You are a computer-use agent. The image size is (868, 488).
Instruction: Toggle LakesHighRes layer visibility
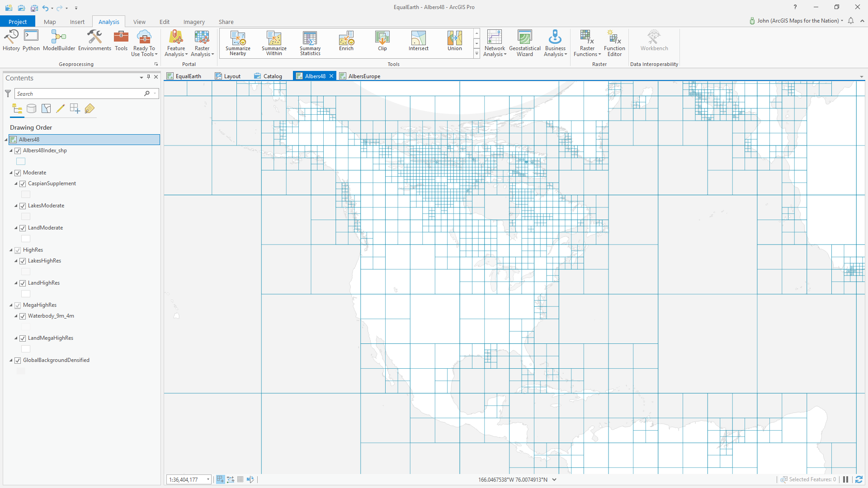23,261
